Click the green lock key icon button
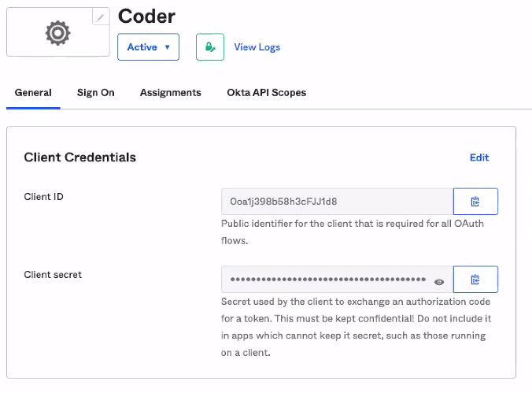 pyautogui.click(x=210, y=47)
